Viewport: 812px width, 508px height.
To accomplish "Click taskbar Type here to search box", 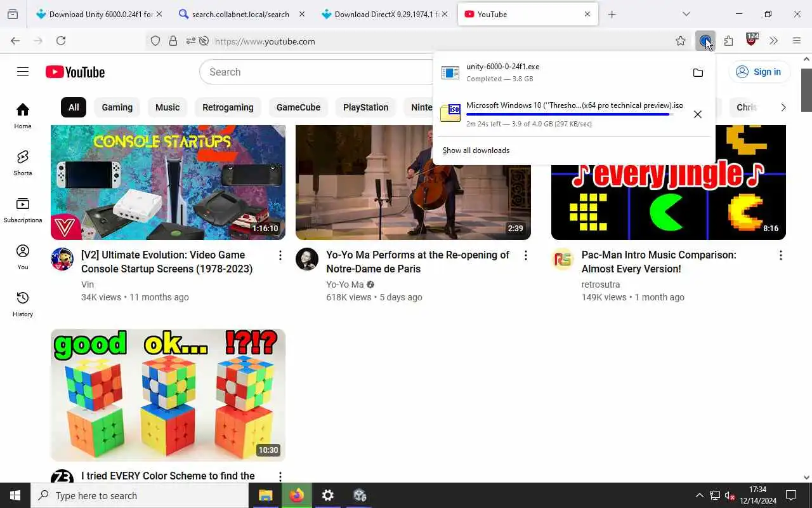I will tap(140, 495).
